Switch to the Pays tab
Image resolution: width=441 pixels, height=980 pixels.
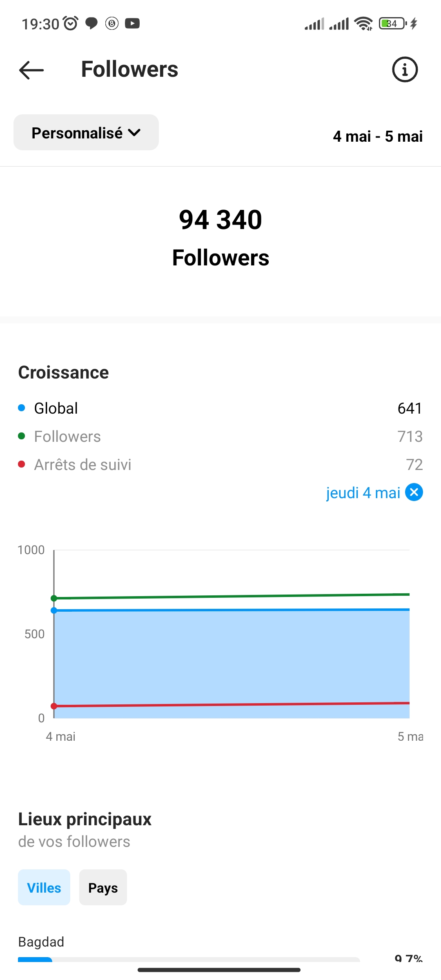[x=103, y=888]
